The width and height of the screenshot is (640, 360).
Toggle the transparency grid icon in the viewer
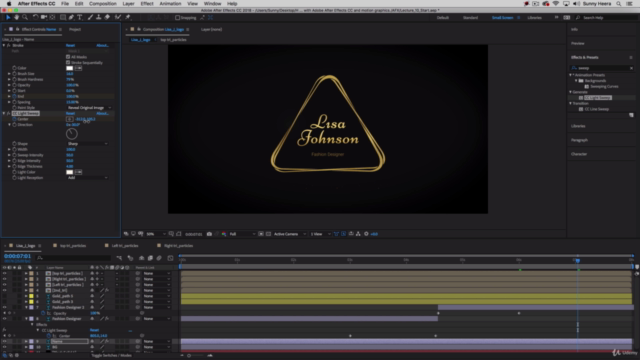pyautogui.click(x=268, y=234)
